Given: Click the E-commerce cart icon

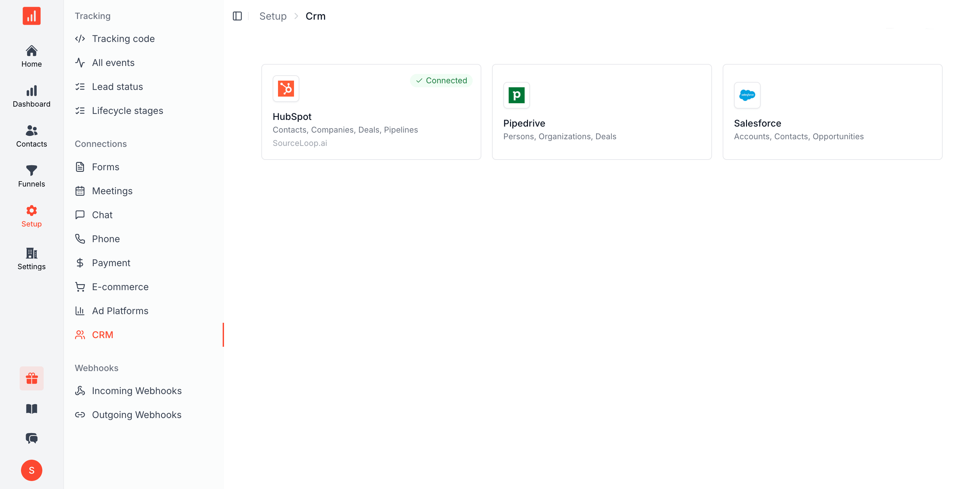Looking at the screenshot, I should pos(80,287).
